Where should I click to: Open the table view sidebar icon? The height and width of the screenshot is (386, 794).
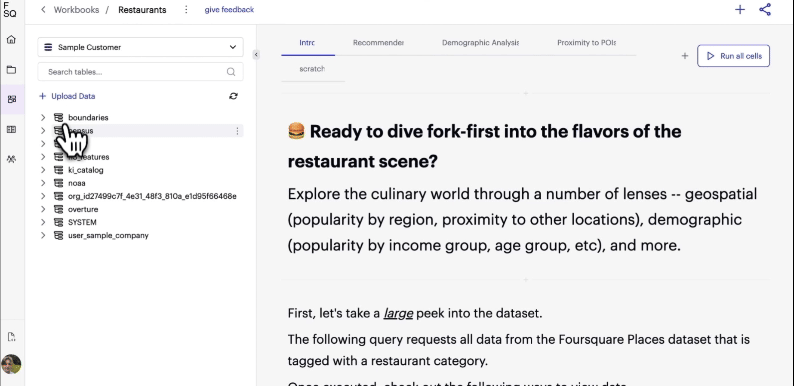11,130
